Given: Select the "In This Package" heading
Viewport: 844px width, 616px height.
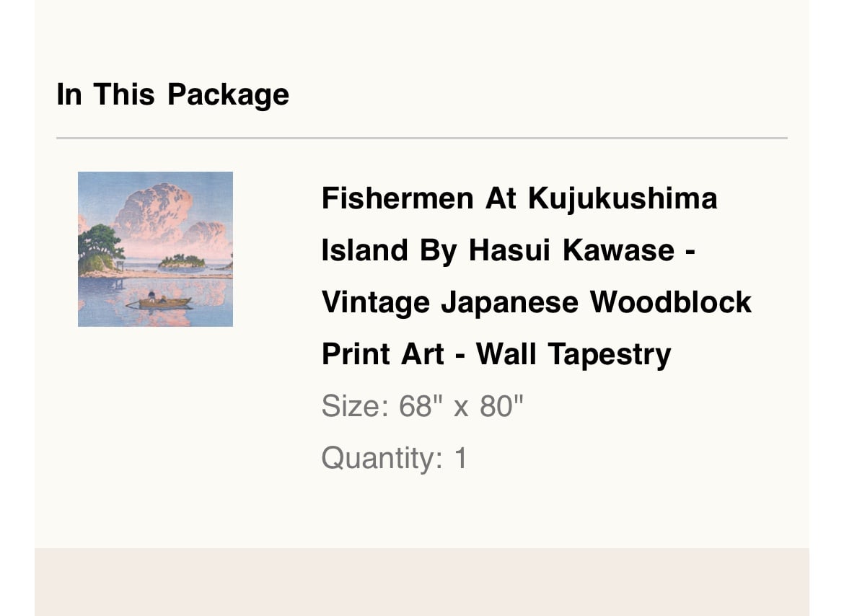Looking at the screenshot, I should click(x=173, y=94).
